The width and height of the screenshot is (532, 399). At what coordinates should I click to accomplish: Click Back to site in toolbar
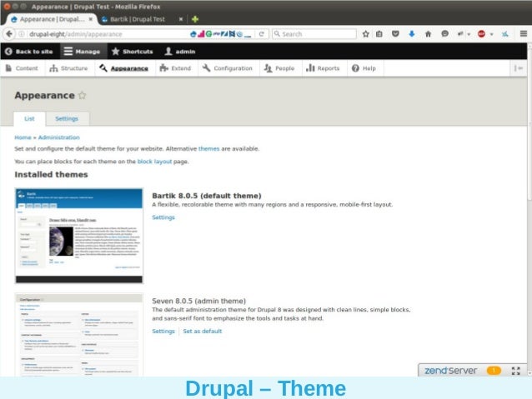click(29, 52)
